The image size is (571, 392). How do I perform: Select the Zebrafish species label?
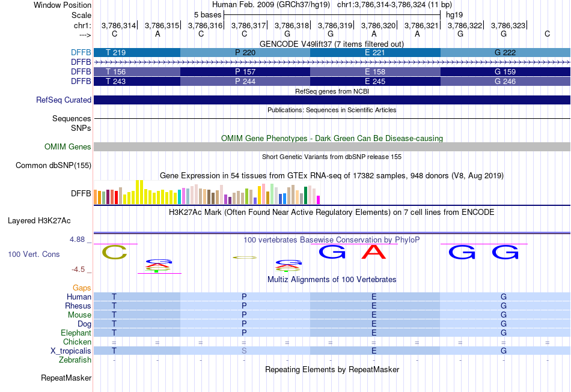click(75, 360)
